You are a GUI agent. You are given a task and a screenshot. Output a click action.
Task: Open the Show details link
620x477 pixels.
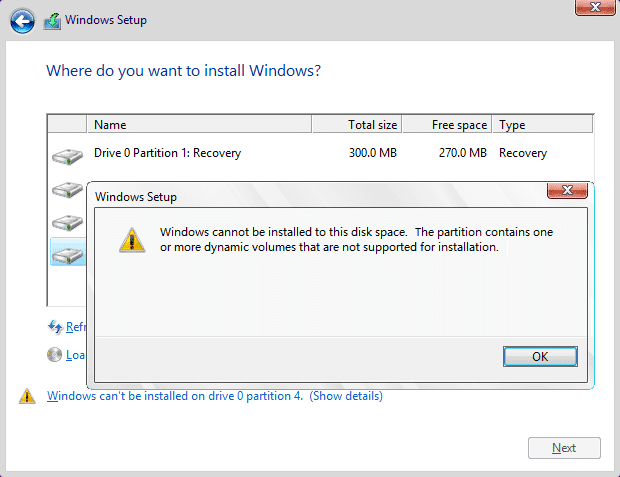coord(346,396)
